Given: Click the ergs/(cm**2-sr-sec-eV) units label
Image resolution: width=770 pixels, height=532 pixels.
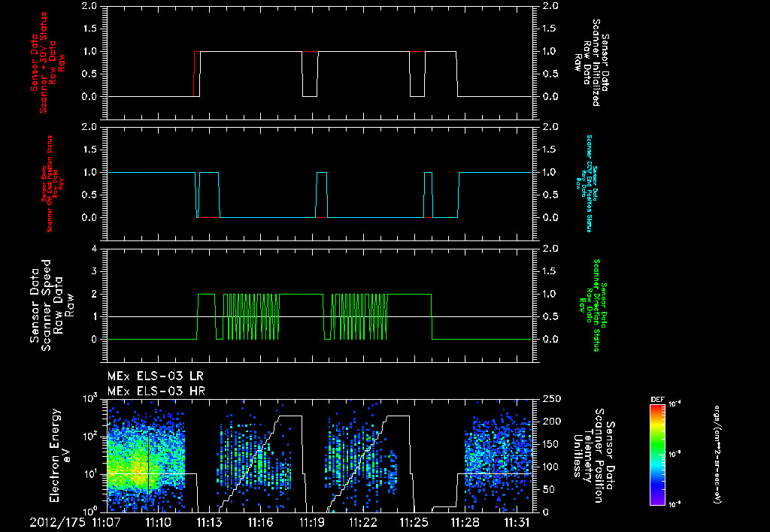Looking at the screenshot, I should 717,455.
